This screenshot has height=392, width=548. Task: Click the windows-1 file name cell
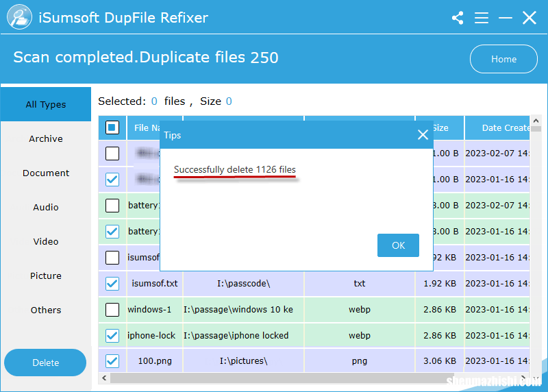pyautogui.click(x=155, y=310)
